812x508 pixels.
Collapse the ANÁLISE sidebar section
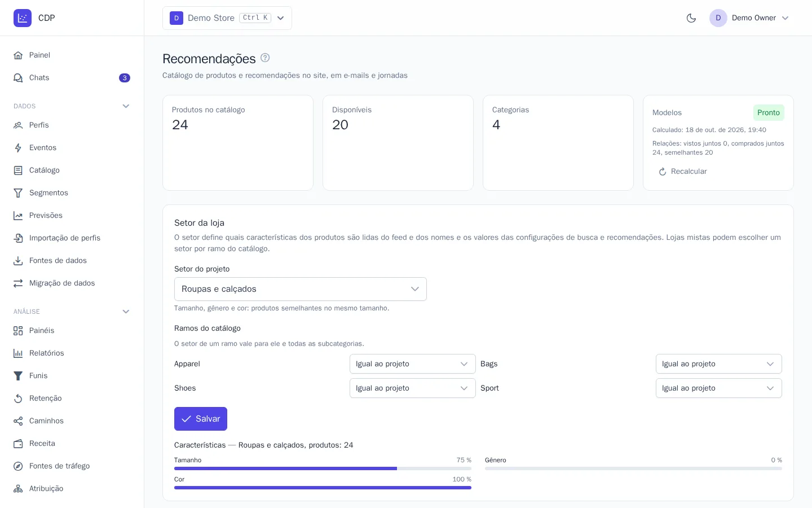pos(126,312)
